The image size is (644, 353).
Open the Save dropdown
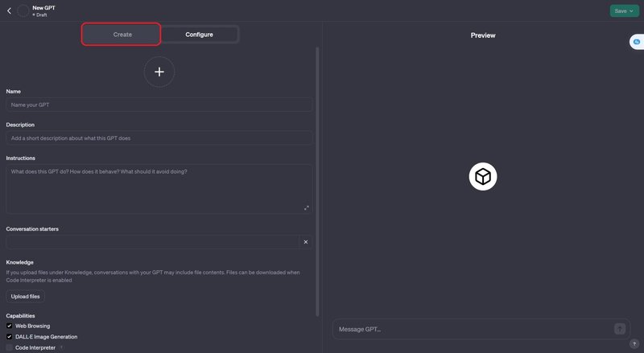(624, 11)
